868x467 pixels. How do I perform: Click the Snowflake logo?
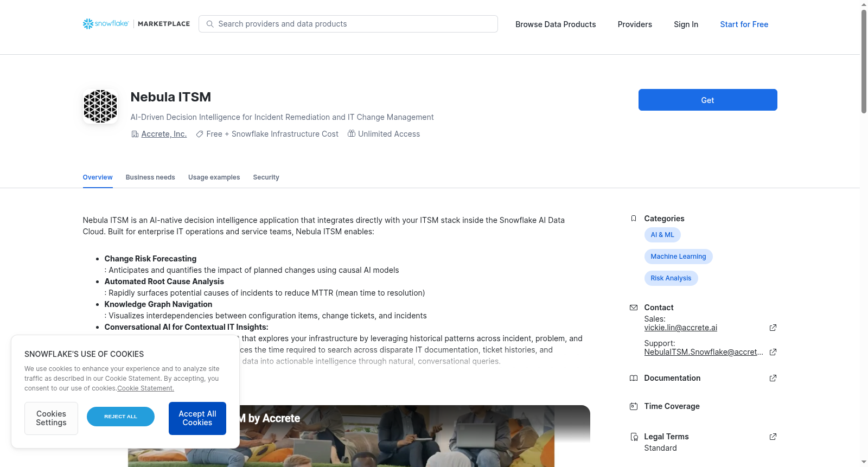click(x=106, y=24)
